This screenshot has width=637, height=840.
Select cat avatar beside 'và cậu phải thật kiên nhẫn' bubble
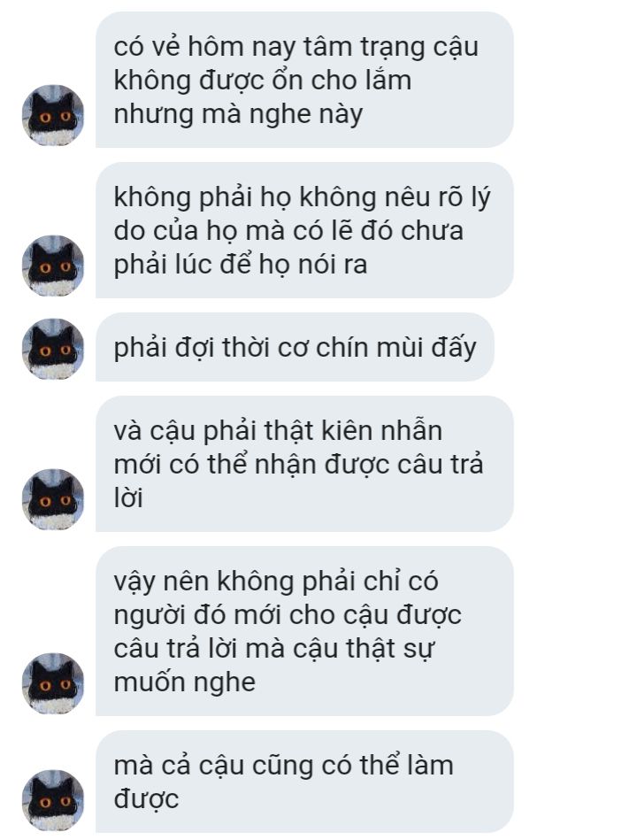53,500
